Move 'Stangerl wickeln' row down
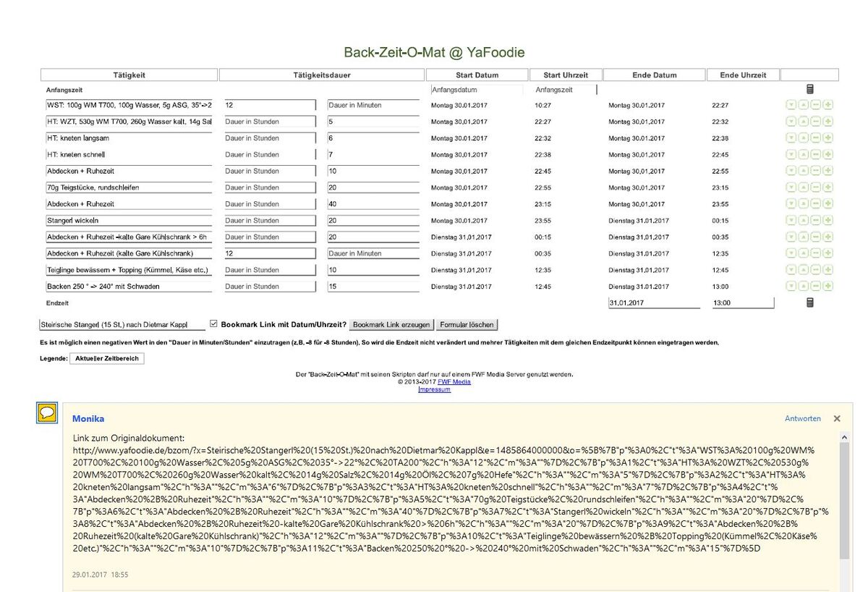This screenshot has height=592, width=868. pyautogui.click(x=791, y=221)
